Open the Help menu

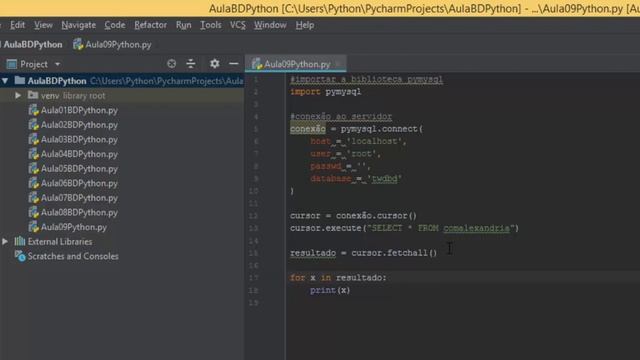304,25
